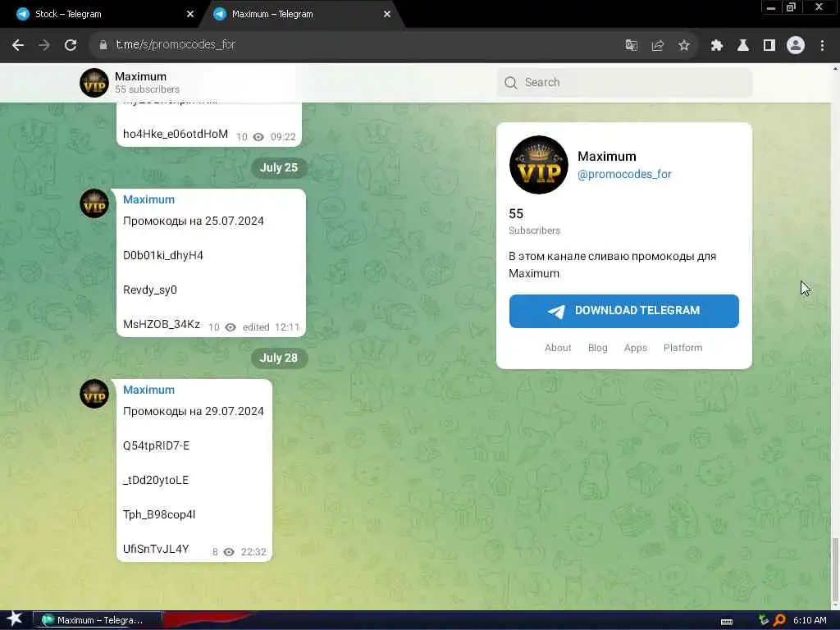Click the Maximum – Telegra… taskbar item
The height and width of the screenshot is (630, 840).
98,620
